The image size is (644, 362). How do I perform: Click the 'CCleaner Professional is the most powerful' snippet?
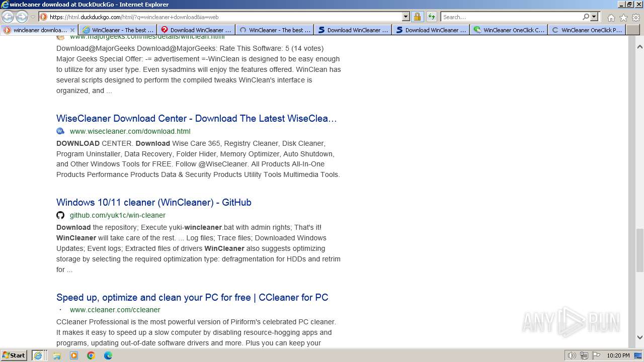[x=196, y=332]
